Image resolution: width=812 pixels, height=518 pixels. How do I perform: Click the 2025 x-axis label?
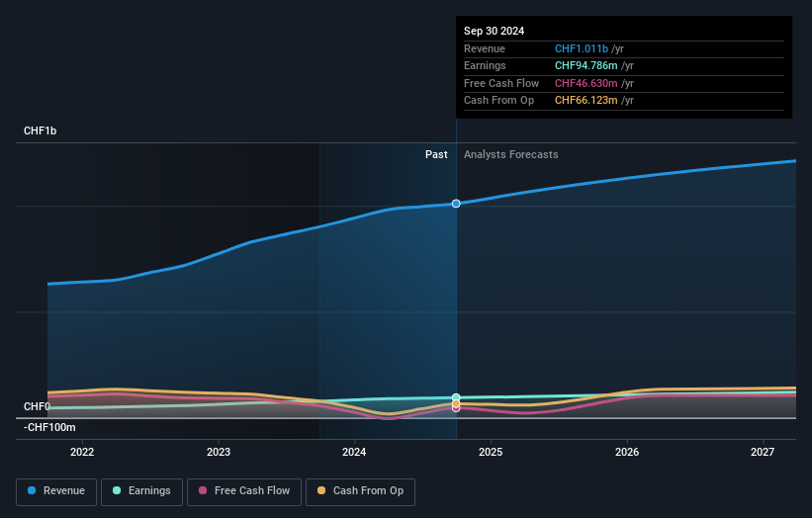tap(491, 453)
